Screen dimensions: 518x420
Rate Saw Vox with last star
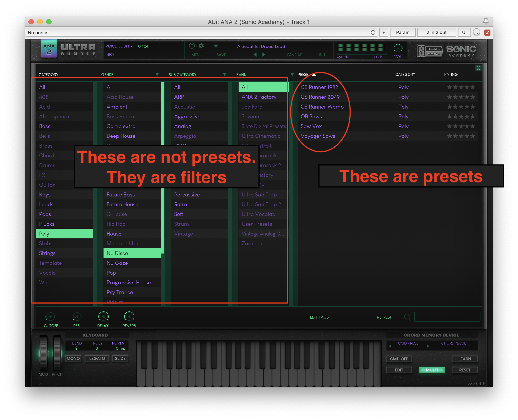click(x=473, y=126)
